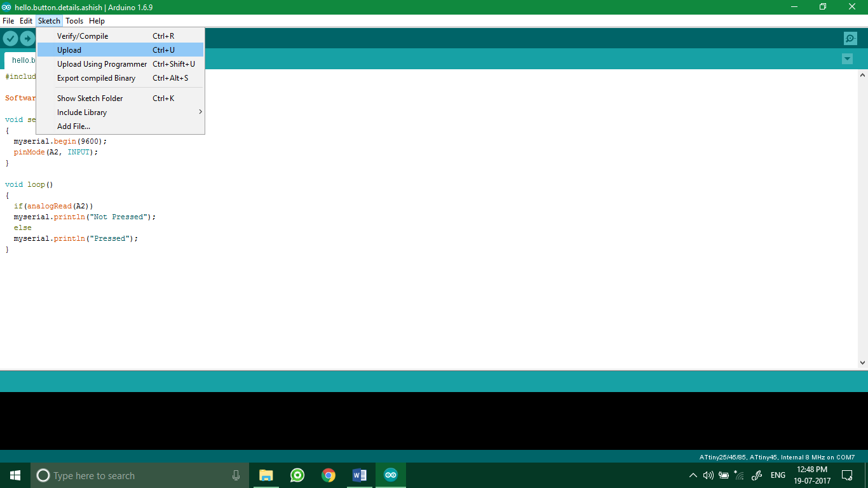Image resolution: width=868 pixels, height=488 pixels.
Task: Click the Wi-Fi network tray icon
Action: coord(739,475)
